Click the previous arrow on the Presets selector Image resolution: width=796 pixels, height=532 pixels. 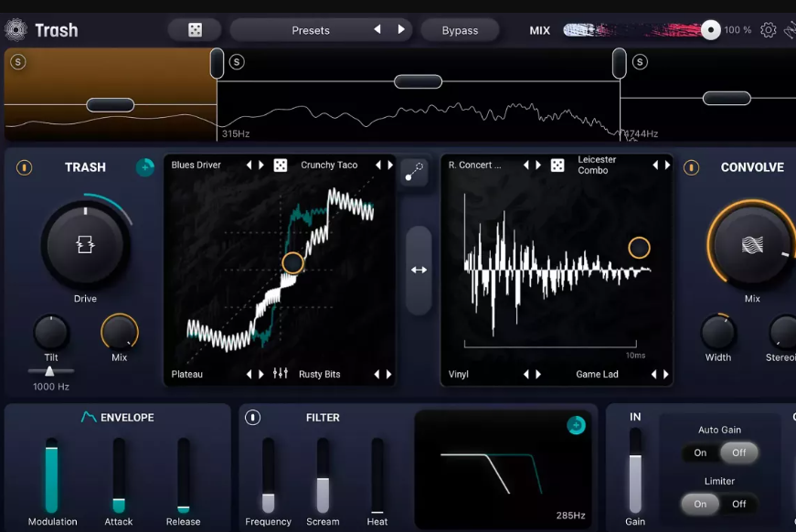point(377,29)
